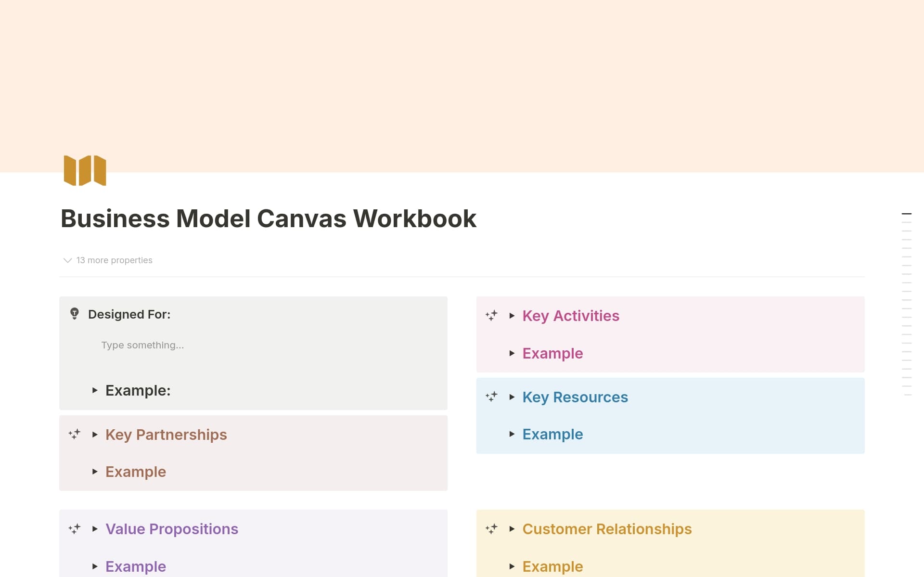924x577 pixels.
Task: Show 13 more properties
Action: [107, 260]
